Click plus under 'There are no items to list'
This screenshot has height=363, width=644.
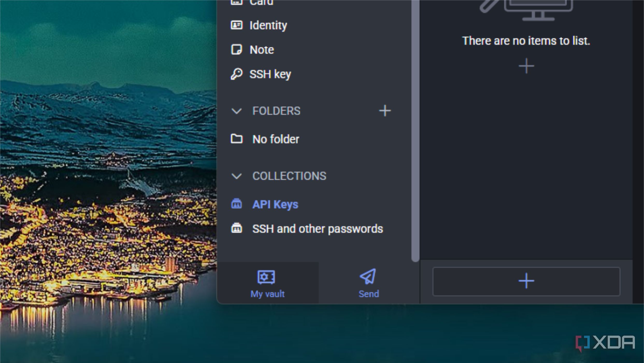pyautogui.click(x=526, y=66)
